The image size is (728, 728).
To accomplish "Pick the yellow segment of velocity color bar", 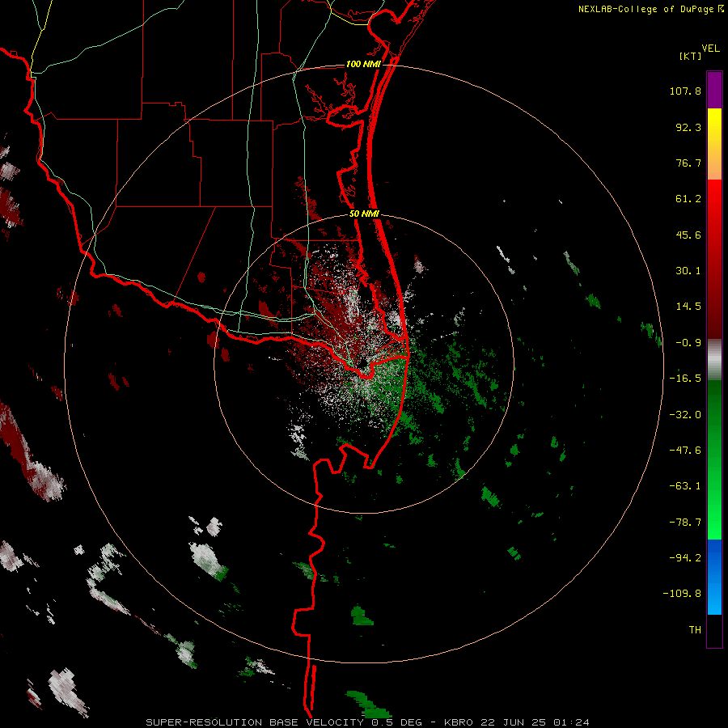I will click(714, 144).
